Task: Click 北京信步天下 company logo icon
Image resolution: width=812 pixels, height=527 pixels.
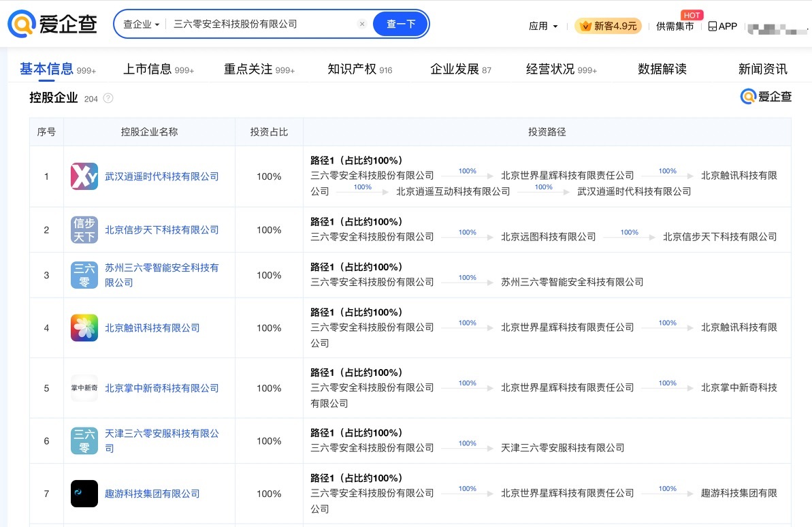Action: click(x=84, y=230)
